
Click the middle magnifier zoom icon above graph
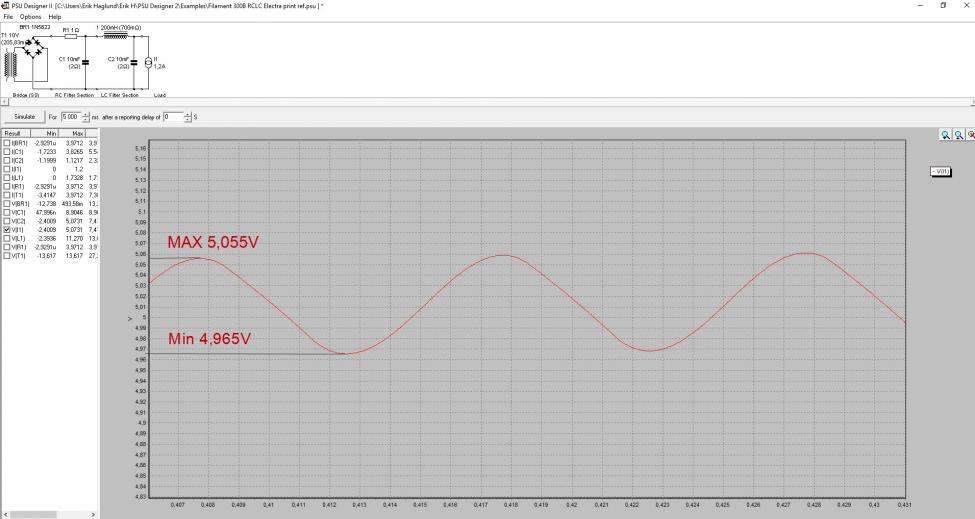[x=959, y=135]
